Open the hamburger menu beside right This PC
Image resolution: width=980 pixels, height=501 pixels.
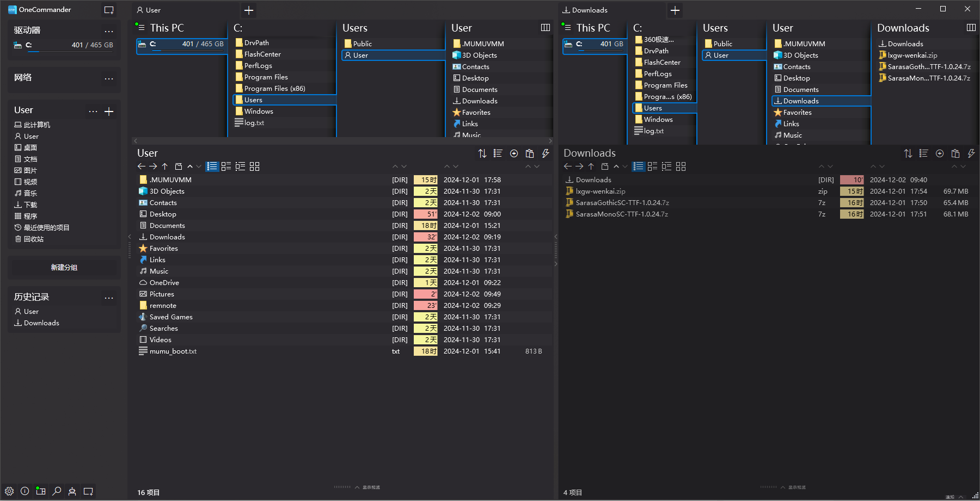[x=567, y=28]
